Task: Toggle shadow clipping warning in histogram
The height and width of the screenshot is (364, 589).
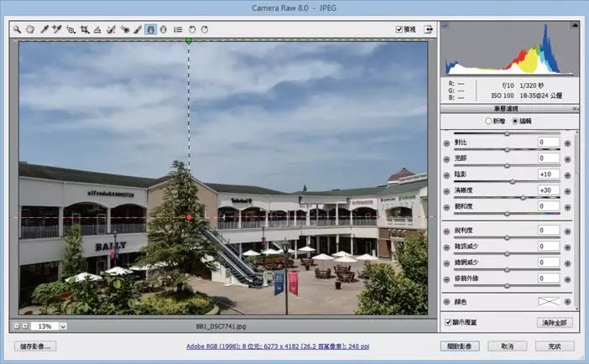Action: [x=446, y=25]
